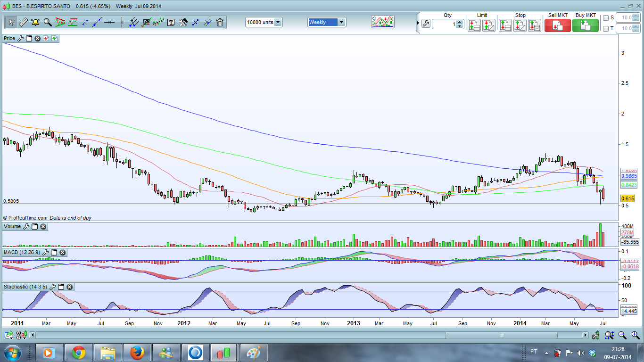Increase the Qty stepper value
This screenshot has width=644, height=362.
(460, 22)
